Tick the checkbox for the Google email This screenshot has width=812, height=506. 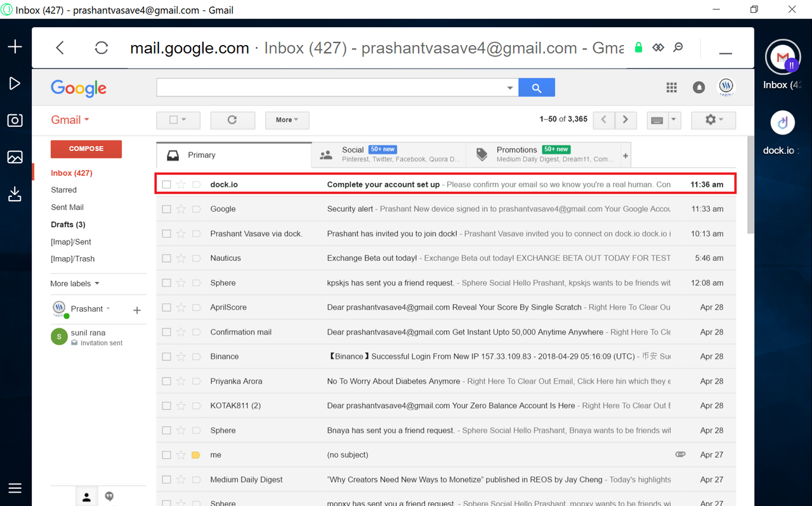tap(166, 209)
